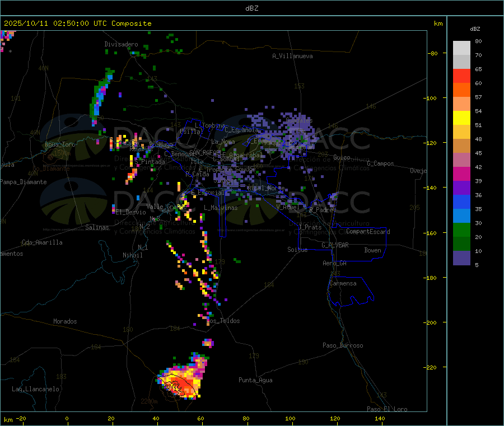Select the 'C_Española' place label

pos(241,130)
